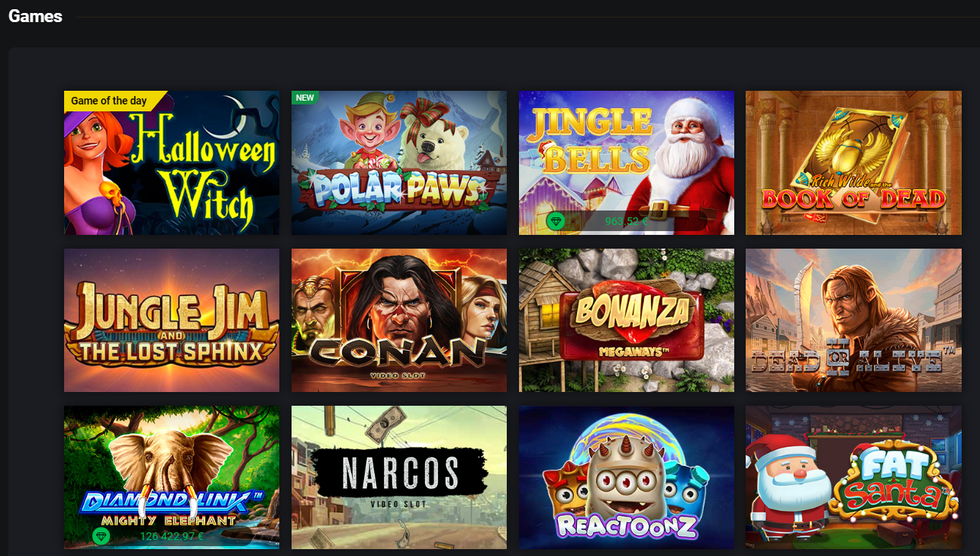980x556 pixels.
Task: Open the Reactoonz game tile
Action: click(627, 477)
